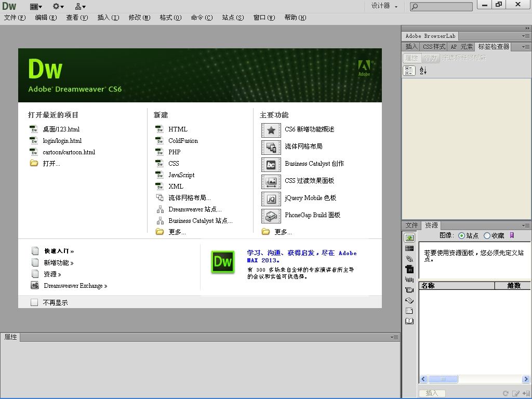Screen dimensions: 532x399
Task: Open the 快速入门 » link
Action: [x=59, y=251]
